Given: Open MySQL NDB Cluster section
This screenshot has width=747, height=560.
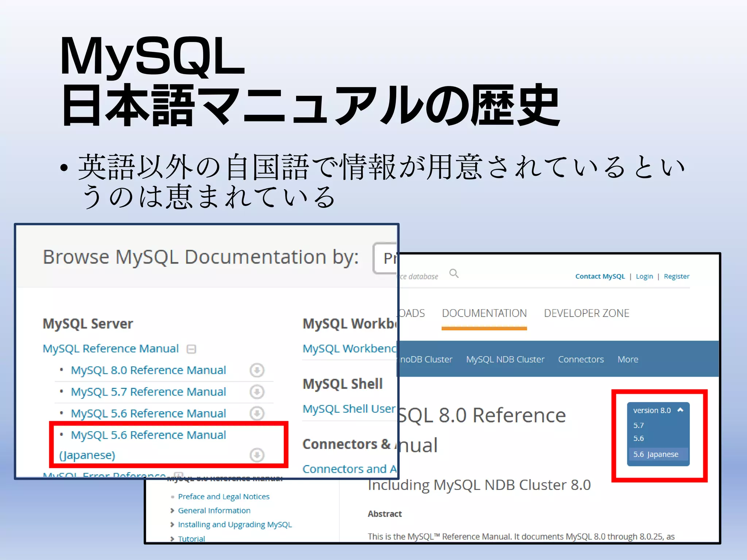Looking at the screenshot, I should coord(505,359).
